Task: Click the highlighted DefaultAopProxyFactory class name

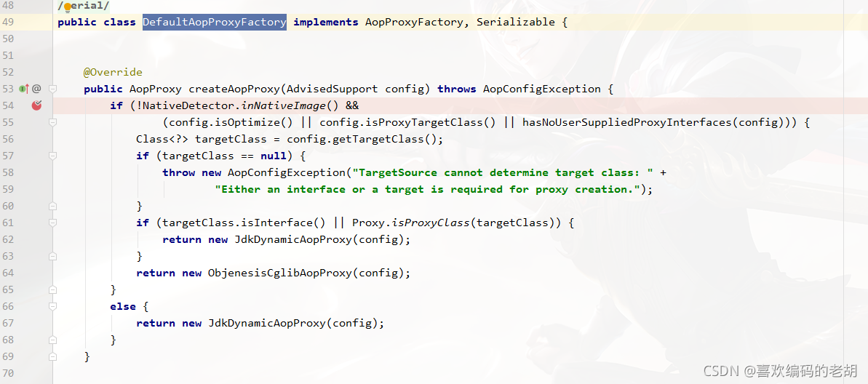Action: pyautogui.click(x=215, y=22)
